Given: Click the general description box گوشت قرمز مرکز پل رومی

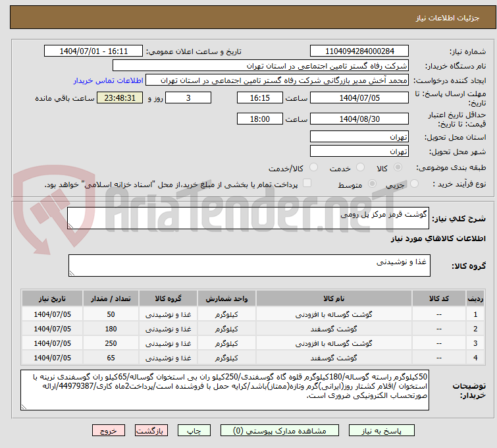Looking at the screenshot, I should click(x=248, y=218).
